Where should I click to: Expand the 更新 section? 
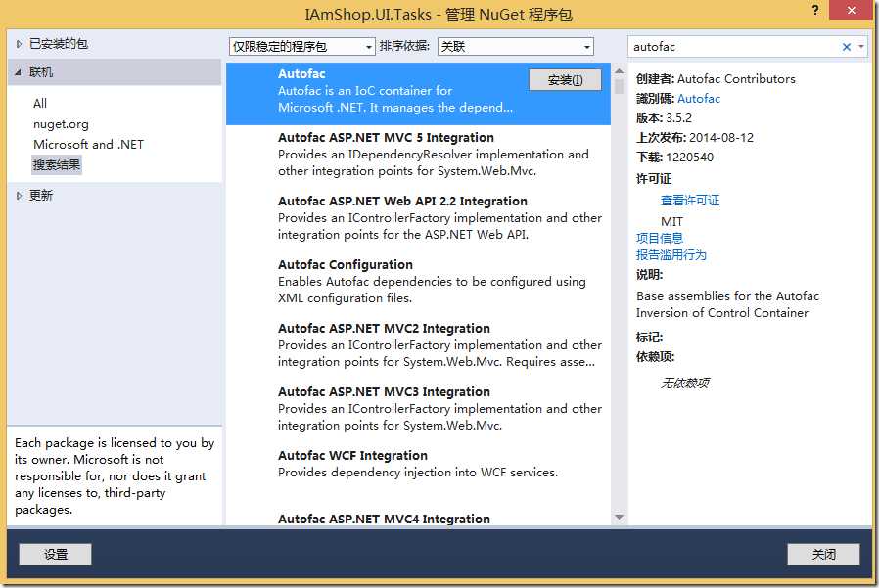point(19,196)
